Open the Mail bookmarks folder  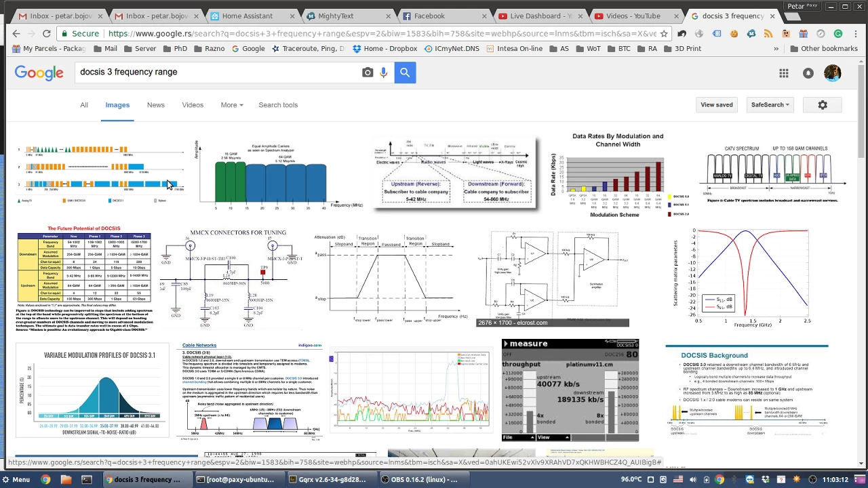tap(105, 49)
